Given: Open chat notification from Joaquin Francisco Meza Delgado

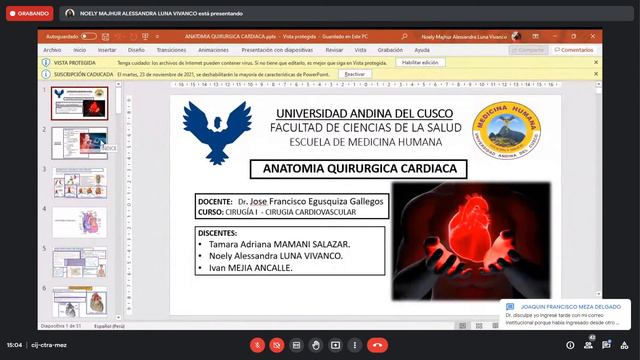Looking at the screenshot, I should click(565, 314).
